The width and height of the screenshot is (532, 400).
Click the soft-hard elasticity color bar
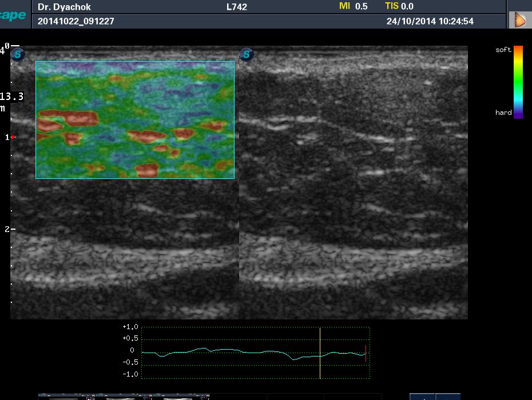518,82
